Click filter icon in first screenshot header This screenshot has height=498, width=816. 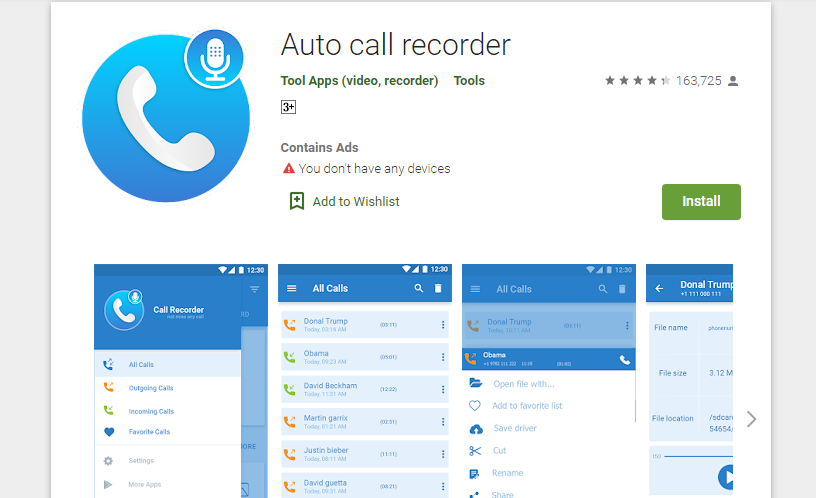[x=254, y=289]
